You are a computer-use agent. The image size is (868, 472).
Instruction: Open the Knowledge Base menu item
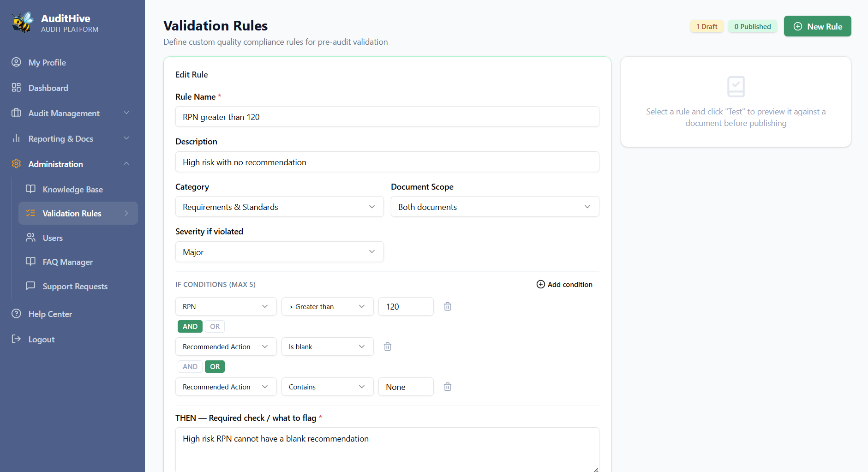pos(72,189)
